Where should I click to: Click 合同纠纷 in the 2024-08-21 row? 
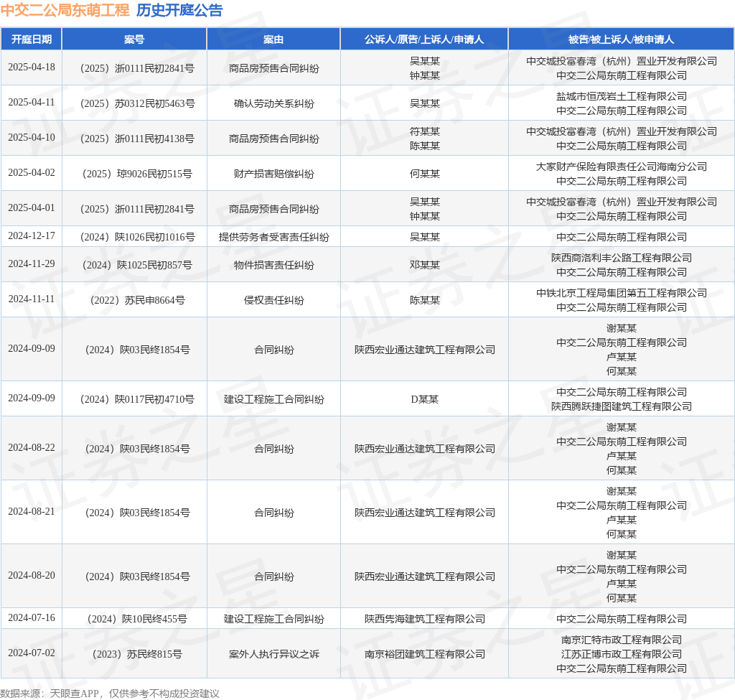pos(273,513)
